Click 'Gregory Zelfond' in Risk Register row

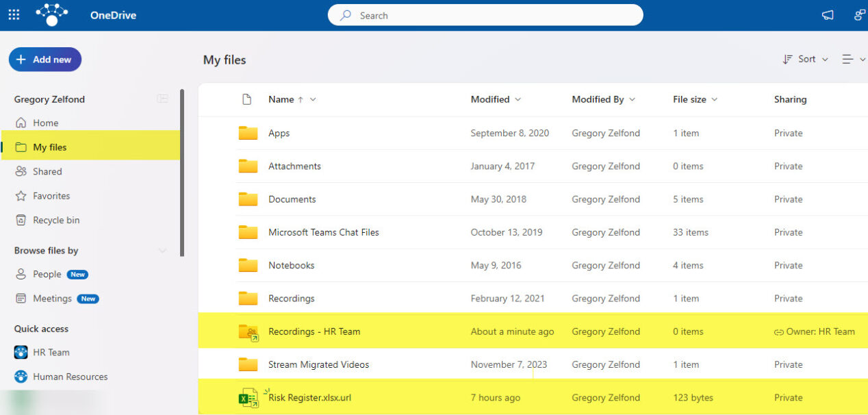(606, 397)
